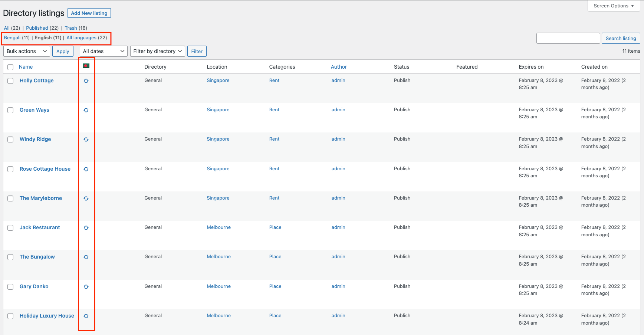This screenshot has width=644, height=335.
Task: Click the Add New listing button
Action: 89,13
